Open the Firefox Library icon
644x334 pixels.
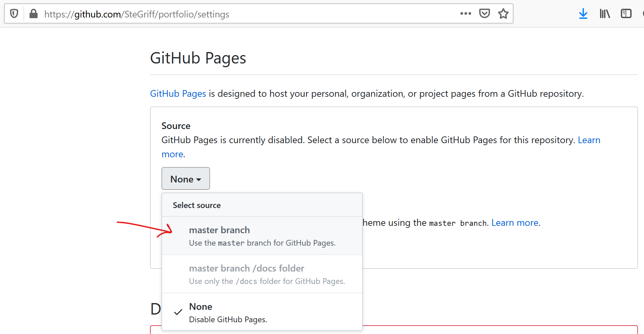pyautogui.click(x=604, y=14)
